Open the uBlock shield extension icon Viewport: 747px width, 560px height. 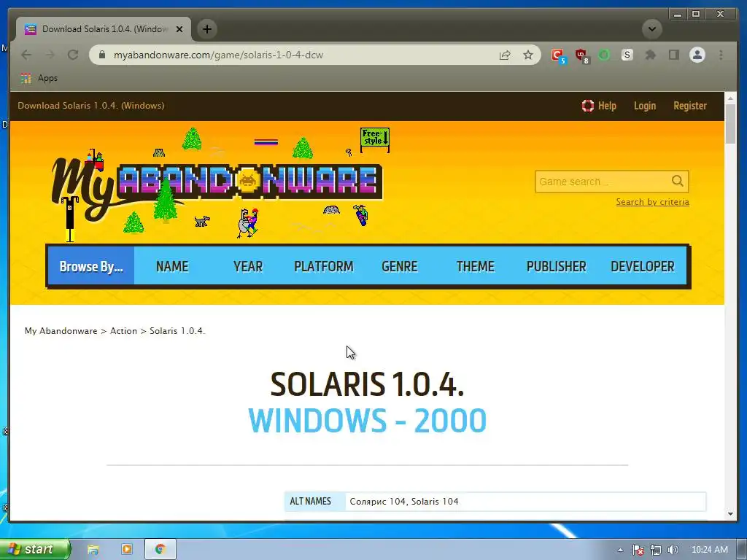581,55
